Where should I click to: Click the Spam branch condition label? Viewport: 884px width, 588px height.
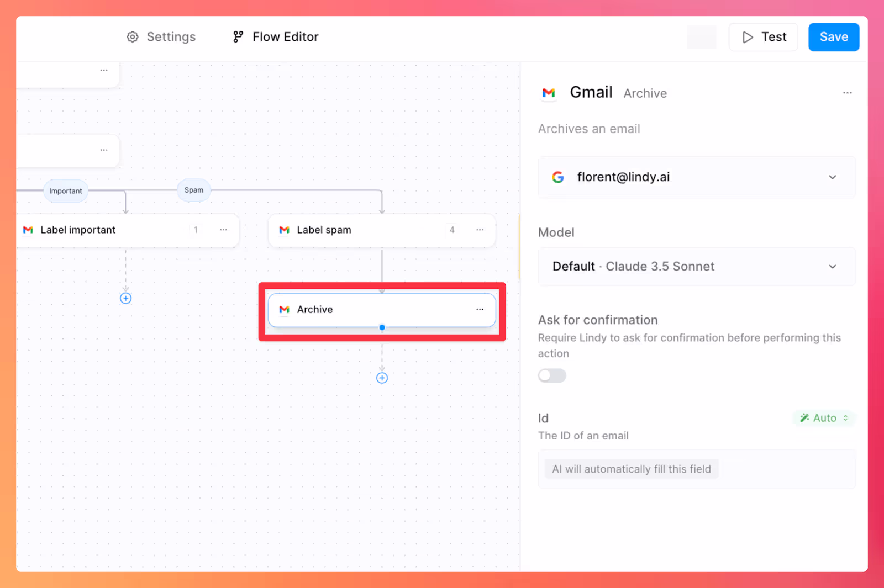pyautogui.click(x=194, y=190)
